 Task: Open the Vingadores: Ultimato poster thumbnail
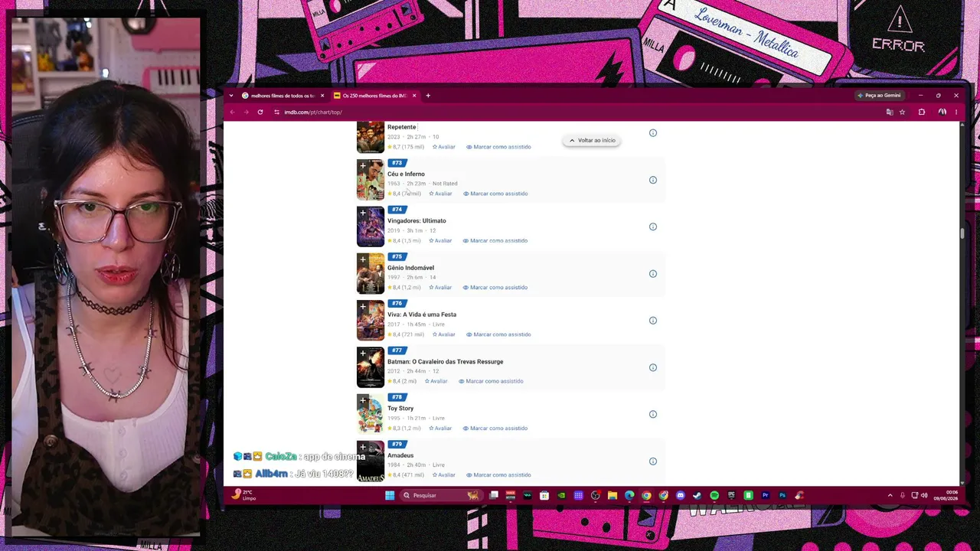(x=371, y=227)
